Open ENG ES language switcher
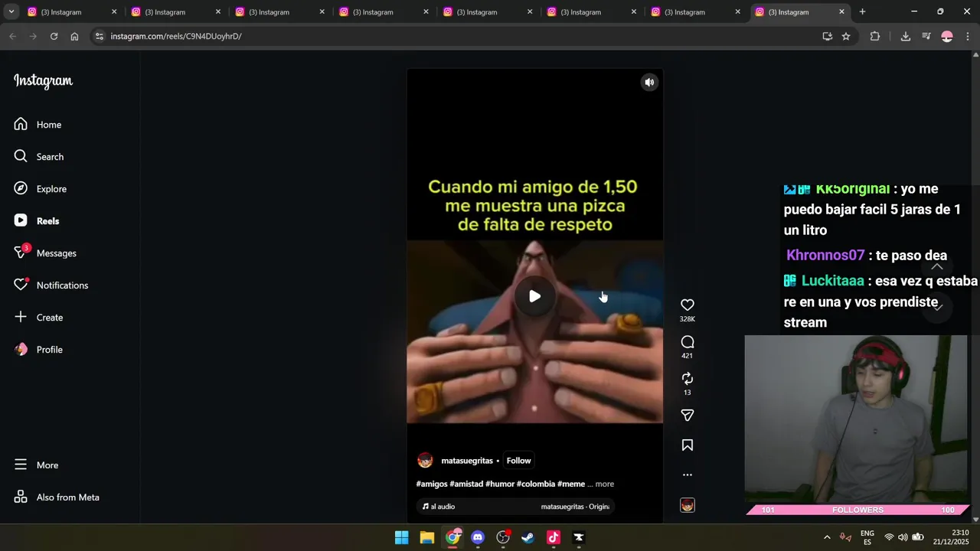 (867, 537)
